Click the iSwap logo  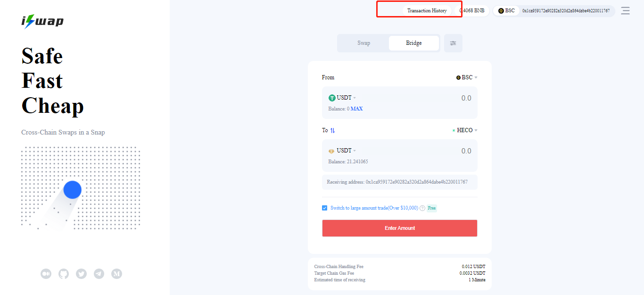42,21
